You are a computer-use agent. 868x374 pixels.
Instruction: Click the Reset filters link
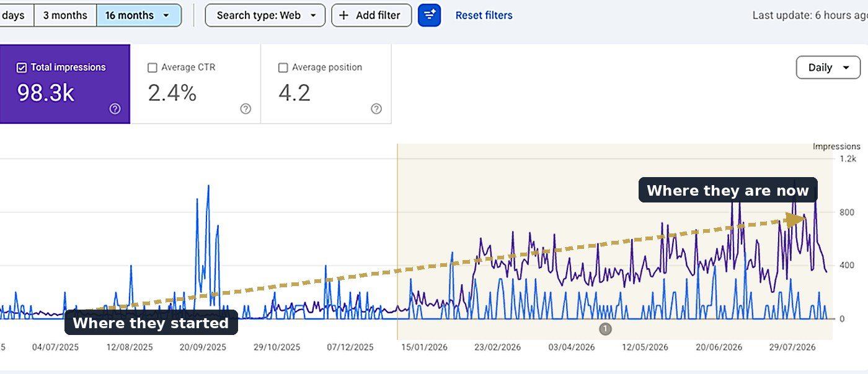tap(484, 15)
